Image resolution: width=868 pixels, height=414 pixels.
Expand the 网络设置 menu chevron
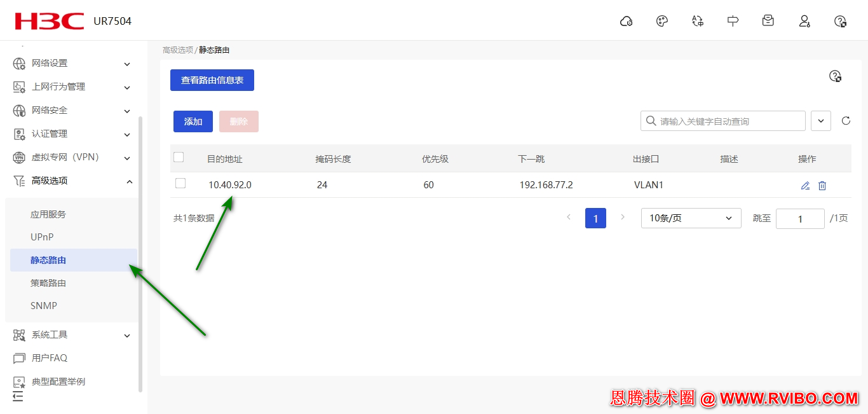coord(127,64)
